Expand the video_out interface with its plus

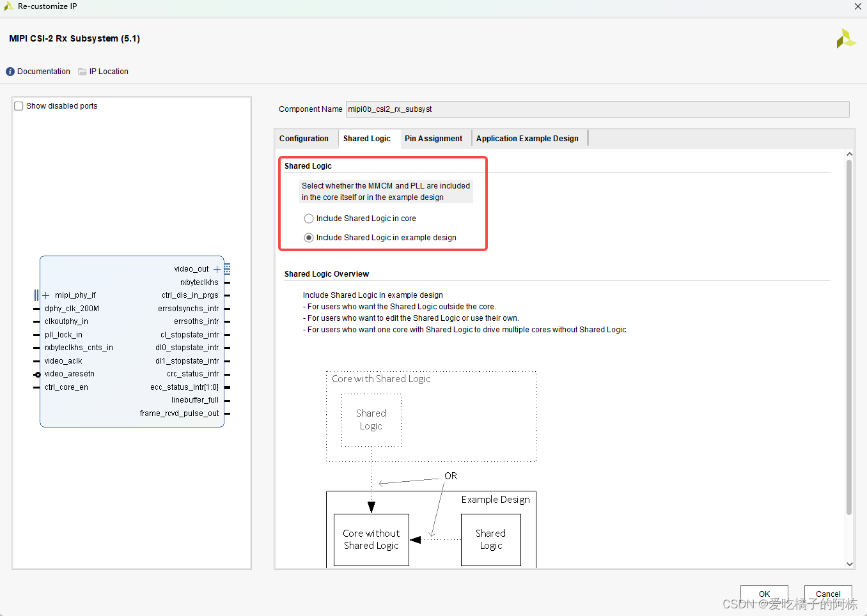point(217,268)
